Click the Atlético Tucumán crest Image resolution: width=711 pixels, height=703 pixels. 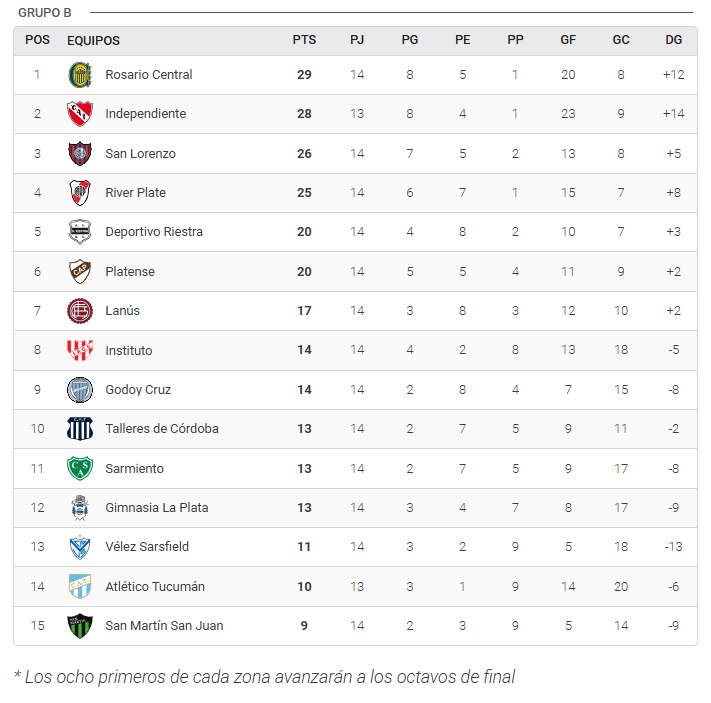pos(79,586)
